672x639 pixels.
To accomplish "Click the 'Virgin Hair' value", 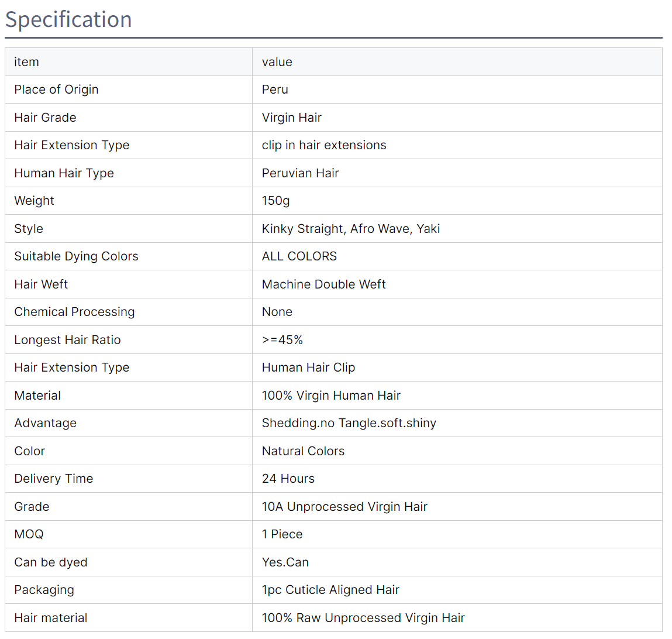I will coord(291,118).
